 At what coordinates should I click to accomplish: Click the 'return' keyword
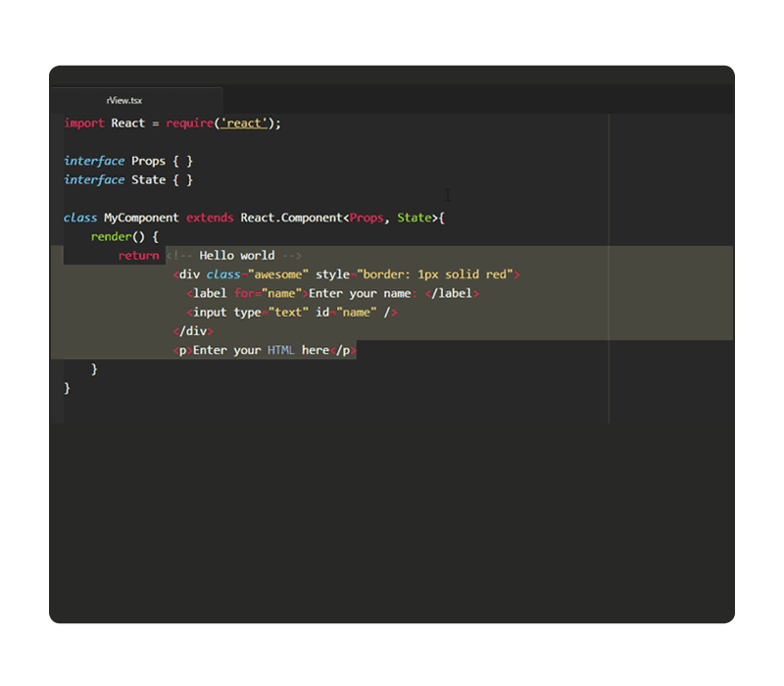coord(138,256)
